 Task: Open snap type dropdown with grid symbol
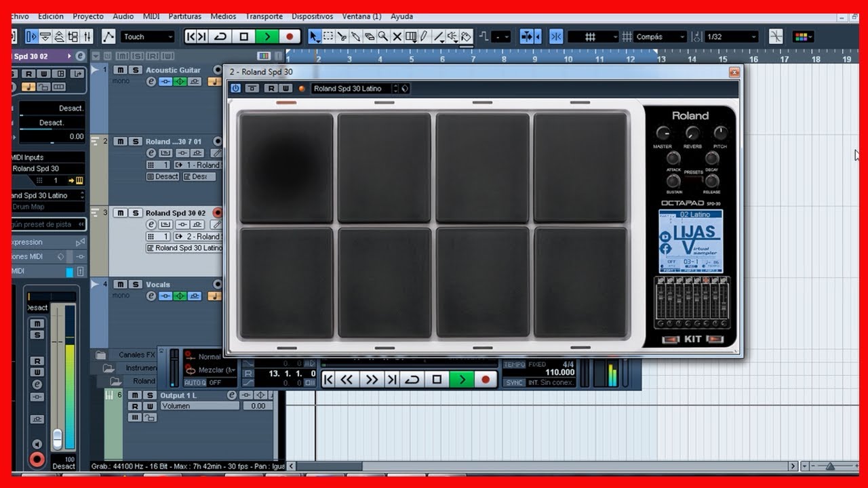(593, 37)
